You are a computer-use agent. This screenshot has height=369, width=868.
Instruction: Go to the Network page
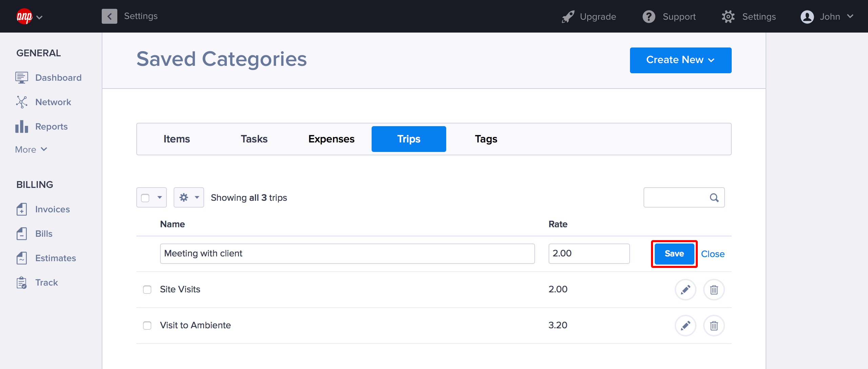(x=53, y=102)
